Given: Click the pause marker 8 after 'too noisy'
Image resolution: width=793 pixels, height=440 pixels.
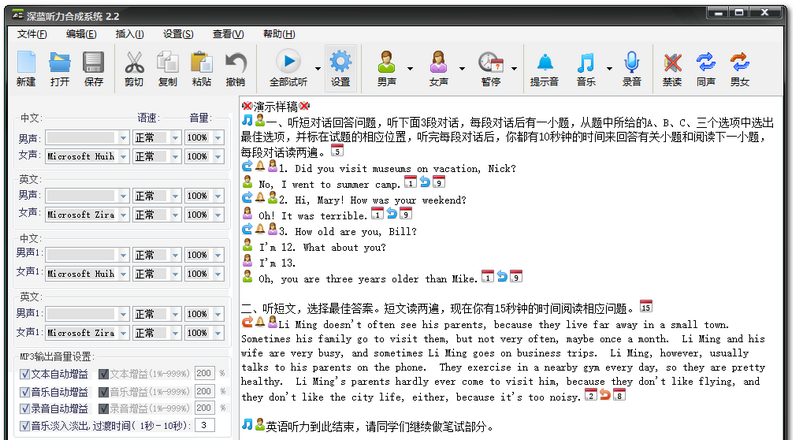Looking at the screenshot, I should [619, 394].
